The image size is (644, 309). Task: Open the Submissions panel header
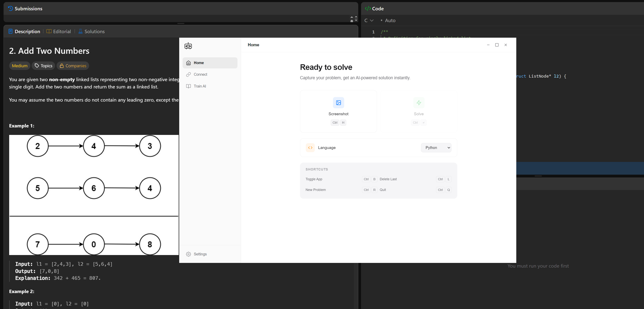click(25, 8)
